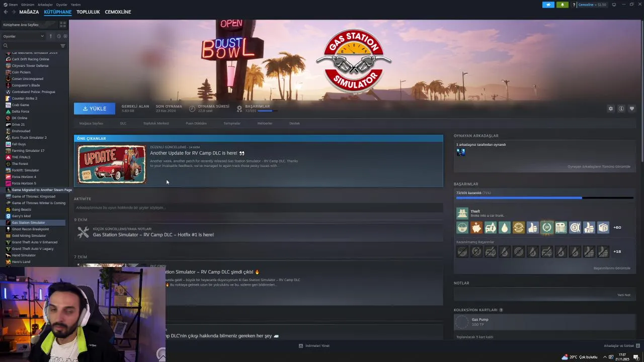The image size is (644, 362).
Task: Click the KÜTÜPHANE tab
Action: point(58,12)
